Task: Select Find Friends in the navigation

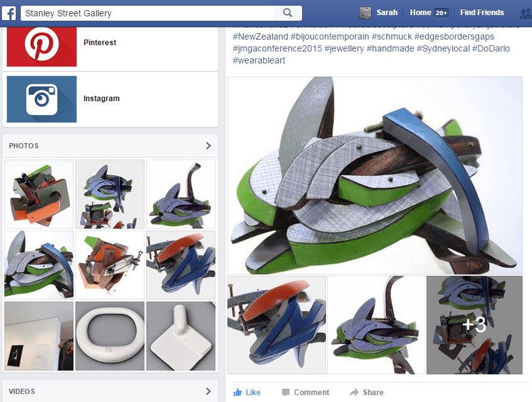Action: coord(482,13)
